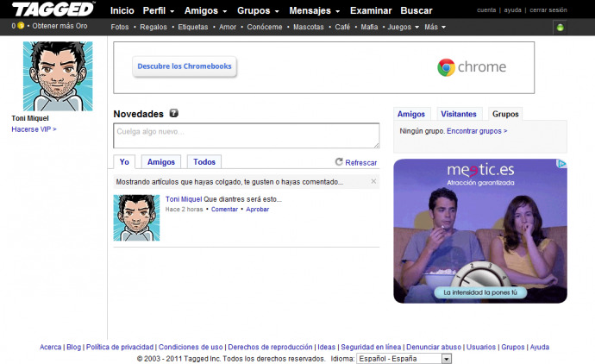Switch to the Visitantes tab
595x364 pixels.
pyautogui.click(x=458, y=114)
